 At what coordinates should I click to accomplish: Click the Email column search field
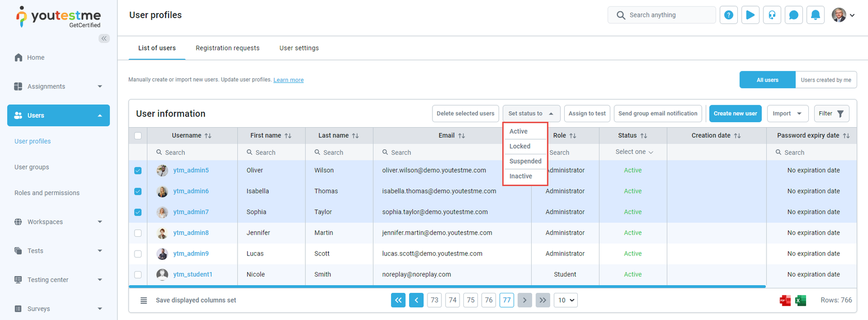[x=445, y=153]
